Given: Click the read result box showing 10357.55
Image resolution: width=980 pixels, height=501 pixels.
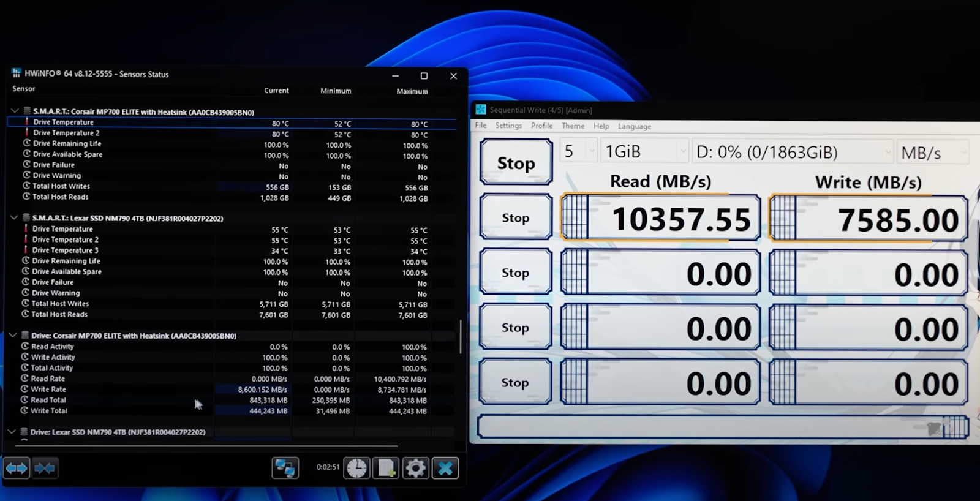Looking at the screenshot, I should pos(660,217).
